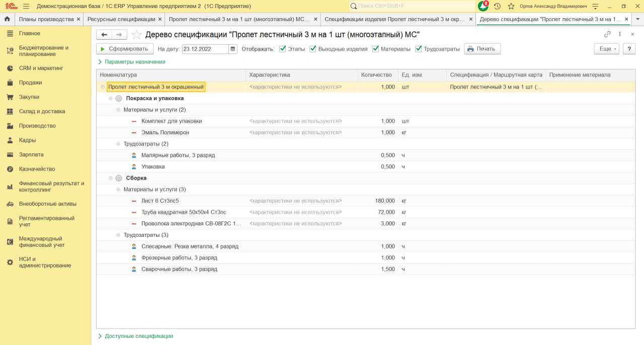Open the Производство section in sidebar

coord(37,126)
